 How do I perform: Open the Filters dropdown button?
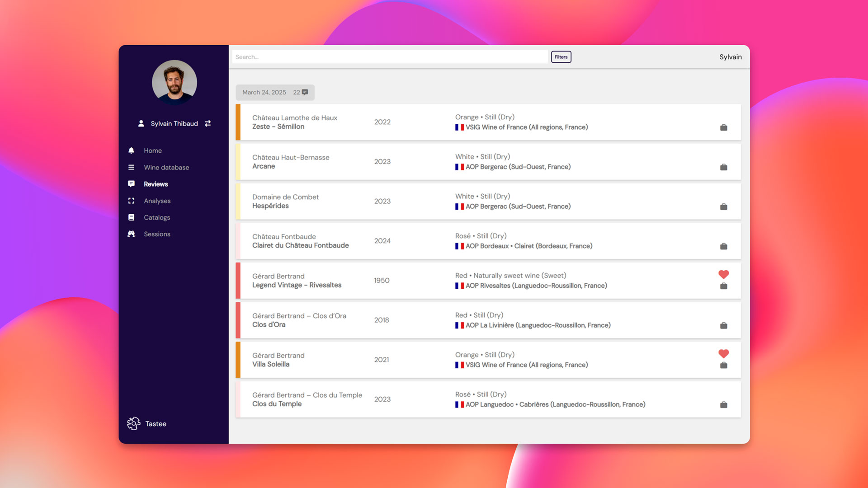tap(561, 57)
